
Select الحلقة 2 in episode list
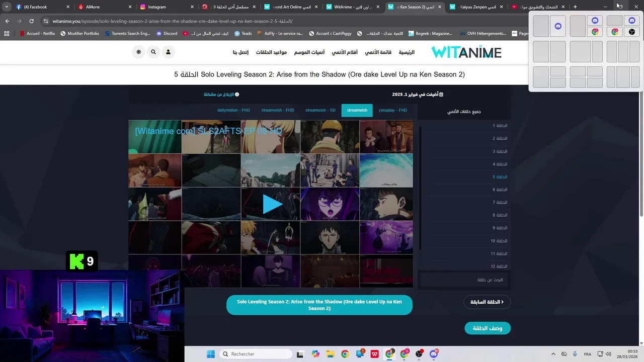pos(500,138)
